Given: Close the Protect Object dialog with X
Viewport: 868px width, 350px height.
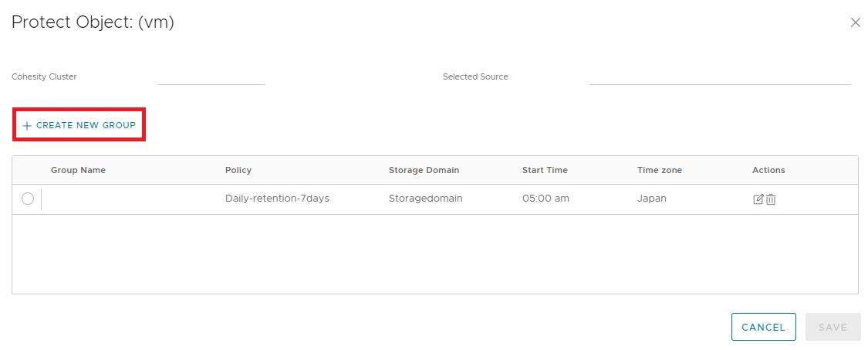Looking at the screenshot, I should point(855,23).
